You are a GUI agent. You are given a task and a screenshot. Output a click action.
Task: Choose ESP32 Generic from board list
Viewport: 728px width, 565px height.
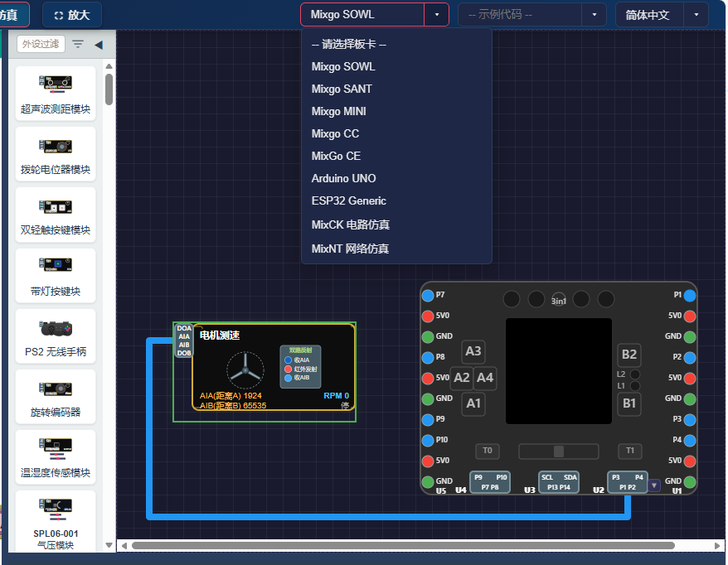(396, 200)
